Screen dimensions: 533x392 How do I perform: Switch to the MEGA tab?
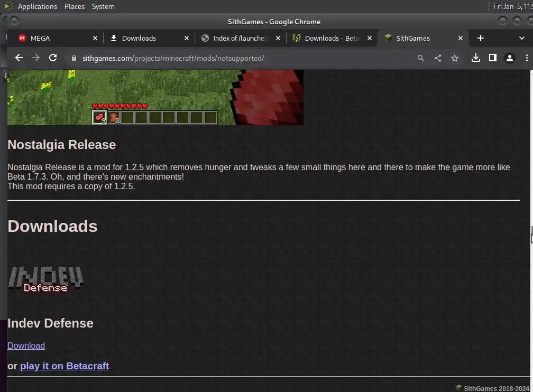click(54, 39)
